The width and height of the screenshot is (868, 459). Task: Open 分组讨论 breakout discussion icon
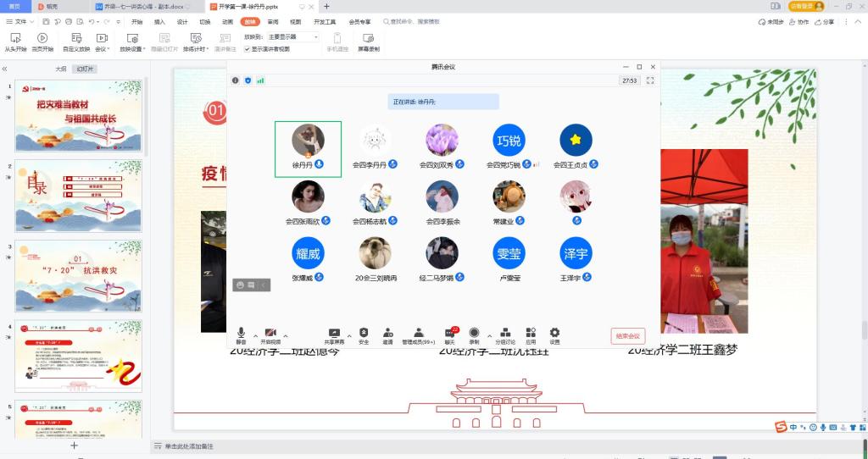[x=504, y=333]
